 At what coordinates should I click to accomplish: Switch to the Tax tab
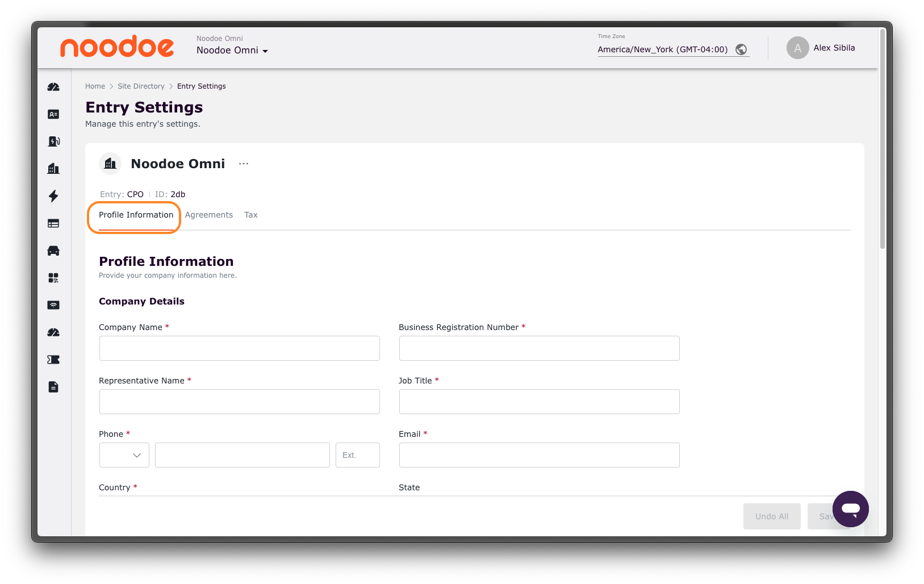coord(251,215)
